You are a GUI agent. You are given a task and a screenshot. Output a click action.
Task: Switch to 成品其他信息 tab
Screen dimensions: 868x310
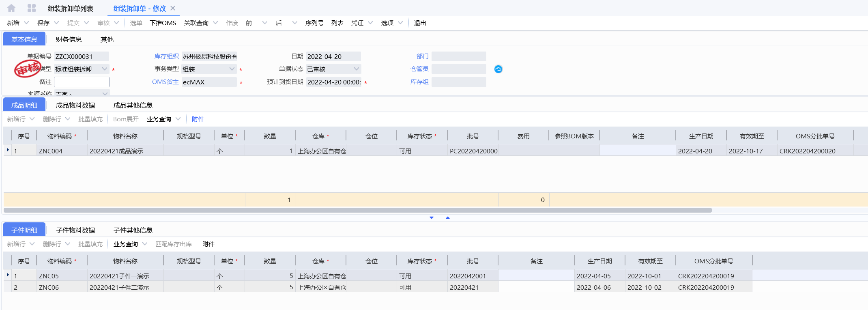133,105
